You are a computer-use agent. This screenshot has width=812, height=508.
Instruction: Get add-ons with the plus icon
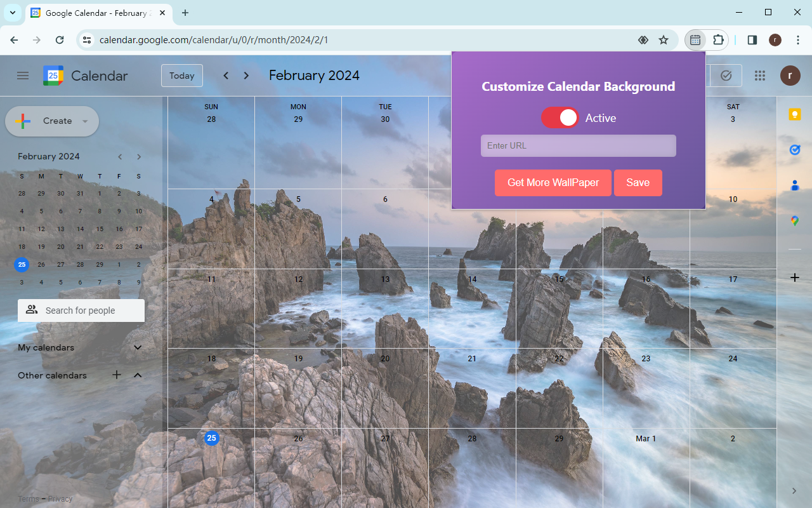(x=795, y=277)
